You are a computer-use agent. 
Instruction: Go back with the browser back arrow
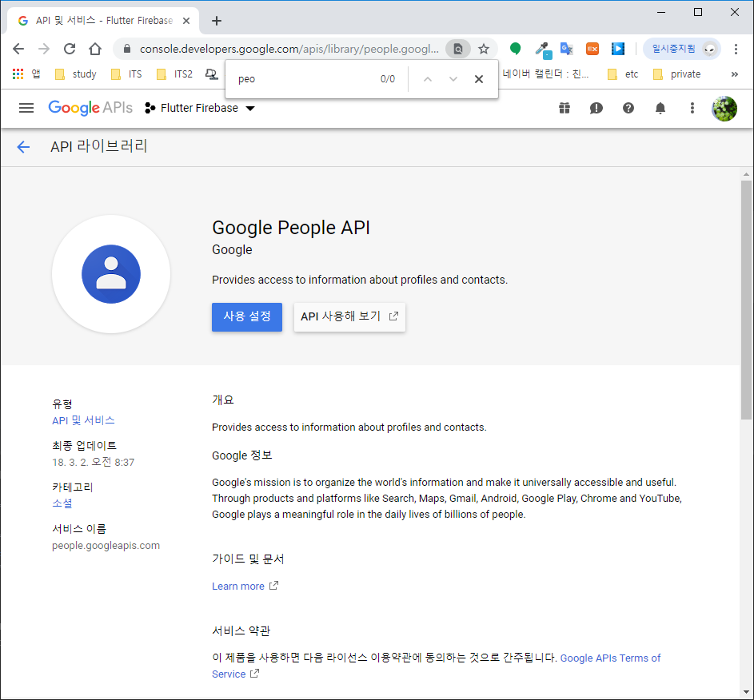pyautogui.click(x=18, y=49)
